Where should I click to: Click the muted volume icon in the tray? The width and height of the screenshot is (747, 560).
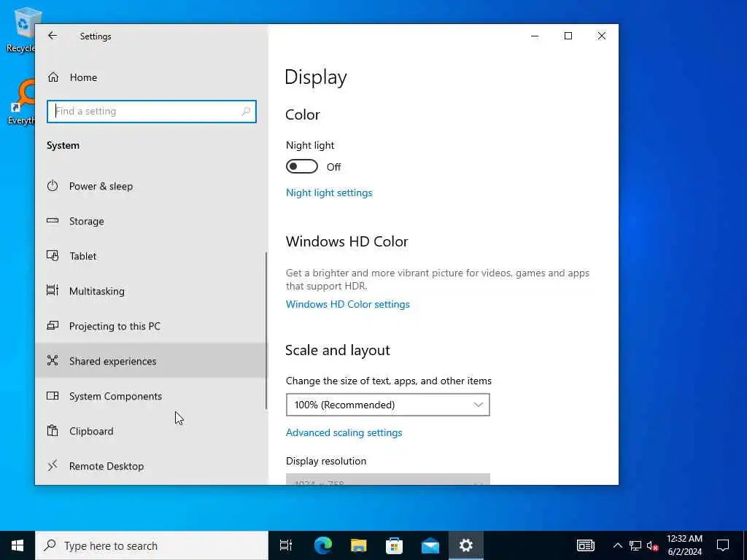coord(653,545)
